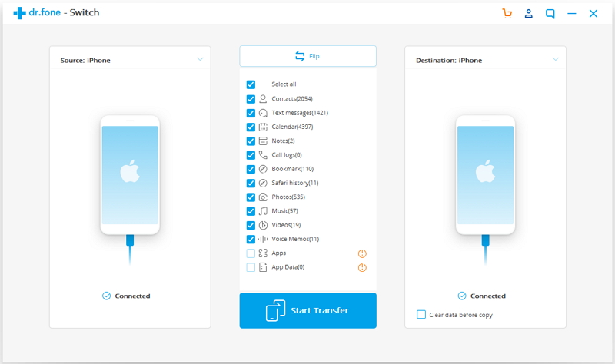The height and width of the screenshot is (364, 615).
Task: Click the Calendar icon
Action: click(x=263, y=127)
